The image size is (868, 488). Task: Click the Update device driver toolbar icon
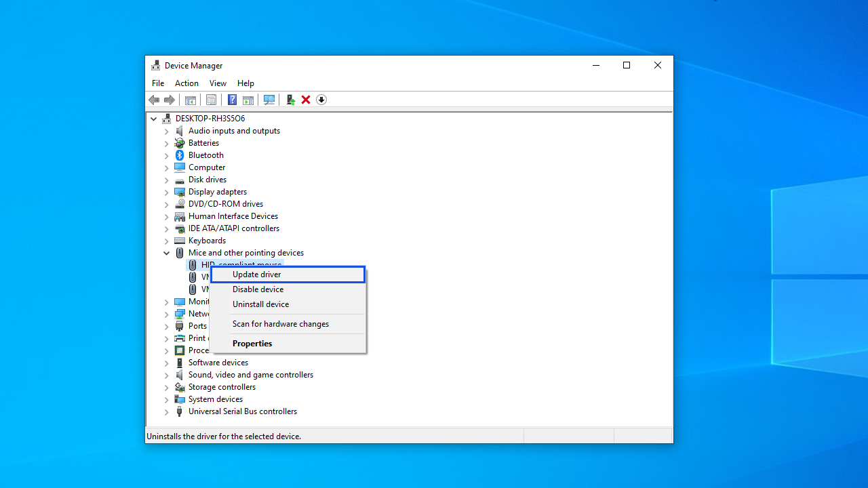point(290,100)
